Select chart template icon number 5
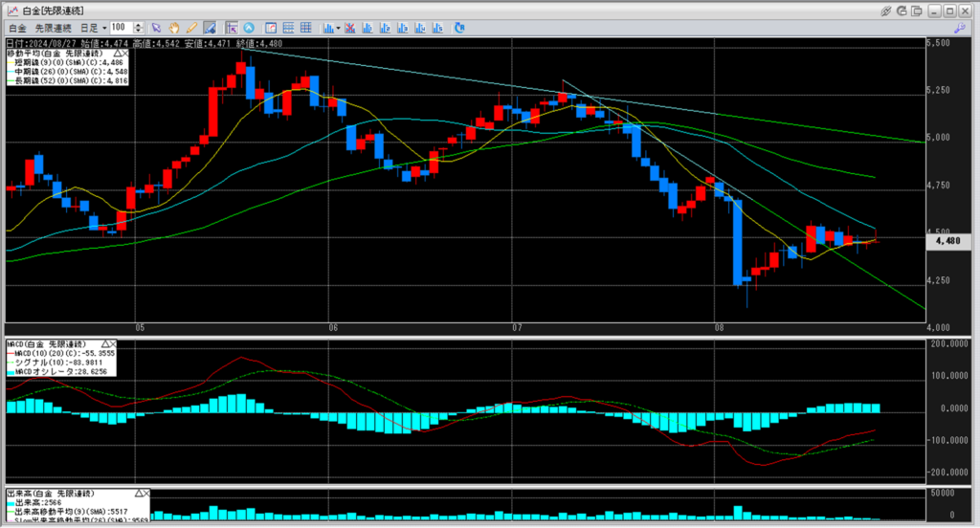 click(x=437, y=28)
